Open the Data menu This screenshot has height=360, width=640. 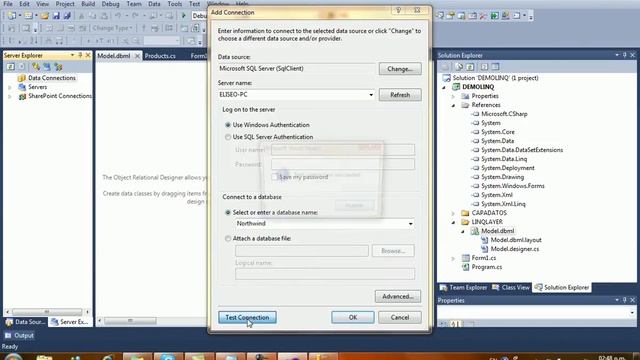[154, 4]
